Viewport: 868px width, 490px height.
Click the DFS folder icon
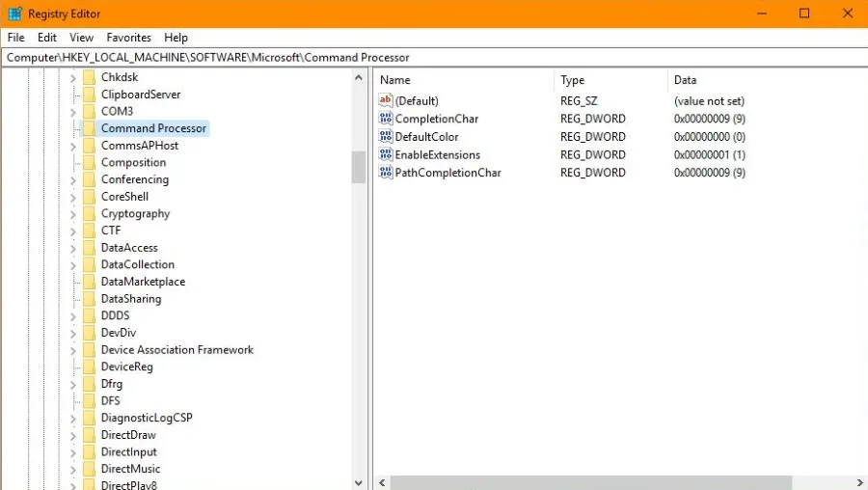point(89,401)
